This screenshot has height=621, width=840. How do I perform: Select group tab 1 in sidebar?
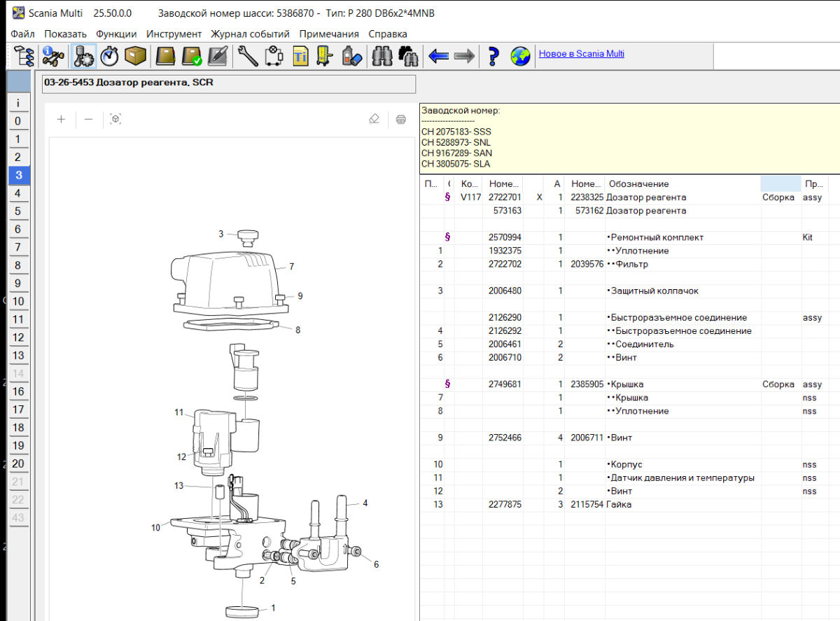tap(19, 139)
